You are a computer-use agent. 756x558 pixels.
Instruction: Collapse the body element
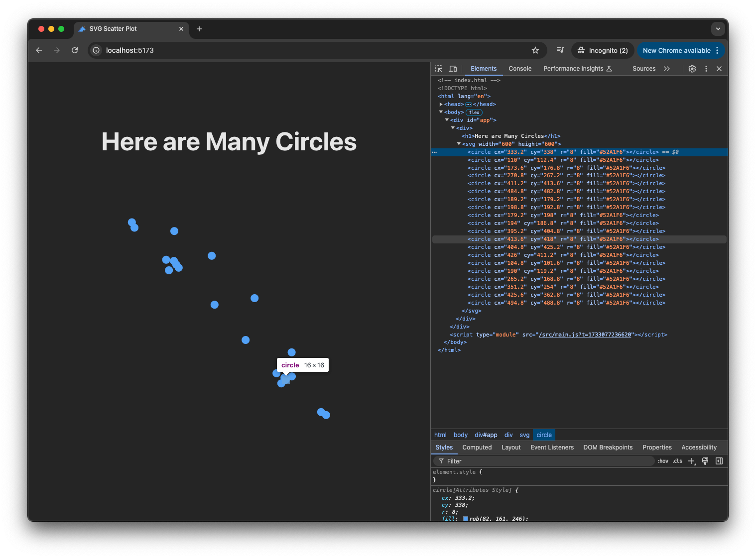point(441,112)
